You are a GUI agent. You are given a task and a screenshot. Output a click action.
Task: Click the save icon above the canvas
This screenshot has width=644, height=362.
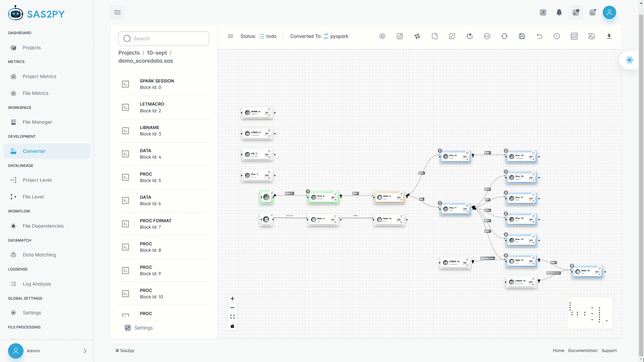point(522,36)
